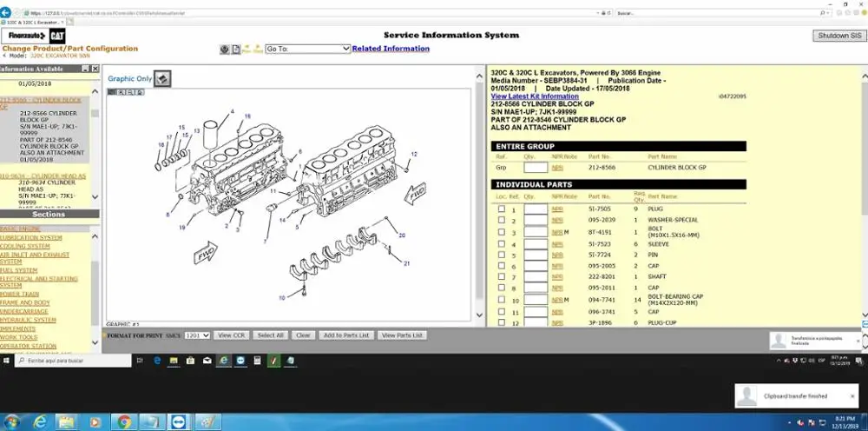Check the box for 095-2039 WASHER-SPECIAL
The height and width of the screenshot is (431, 868).
coord(502,220)
